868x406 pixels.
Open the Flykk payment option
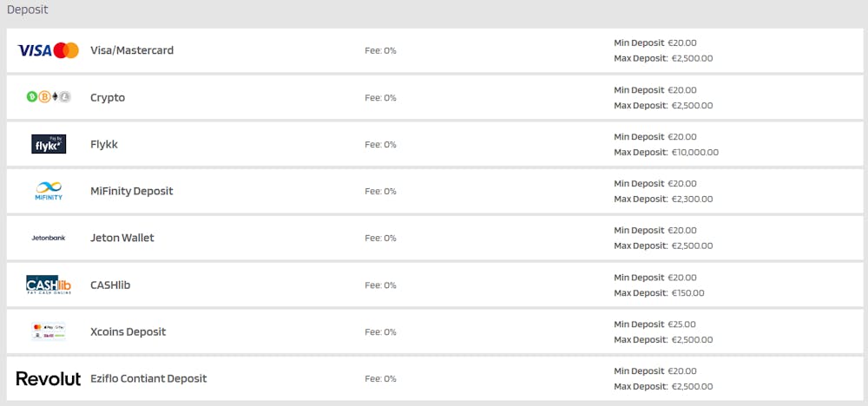point(104,144)
